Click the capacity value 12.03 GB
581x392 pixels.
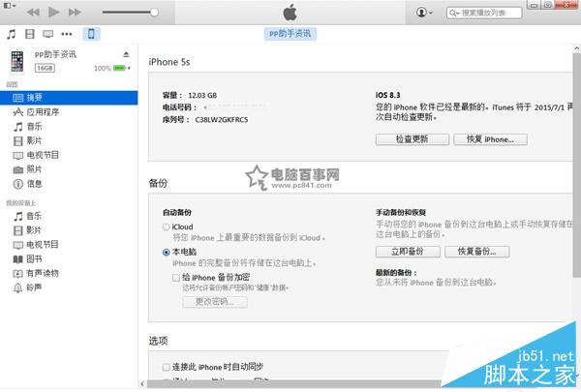(x=202, y=95)
